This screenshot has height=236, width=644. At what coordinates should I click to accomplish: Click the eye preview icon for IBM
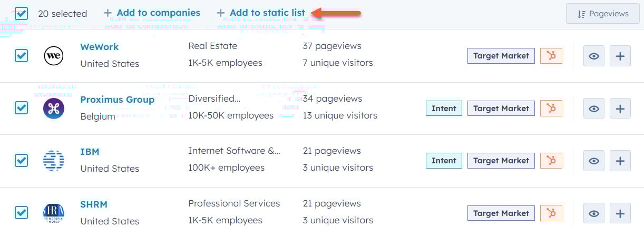coord(594,161)
